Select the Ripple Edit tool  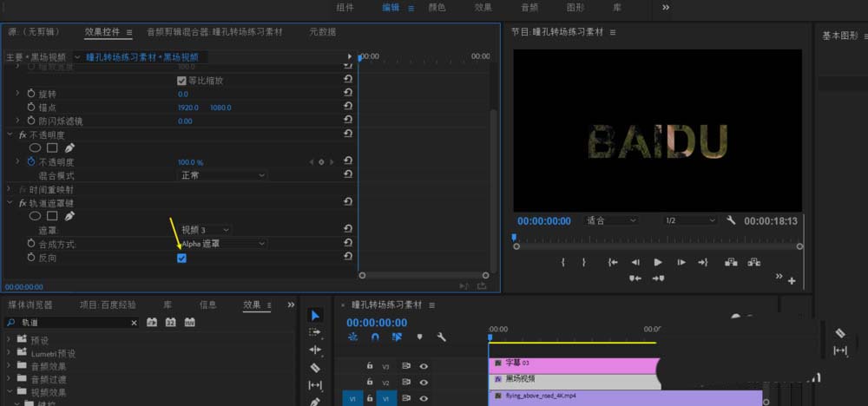pos(315,350)
